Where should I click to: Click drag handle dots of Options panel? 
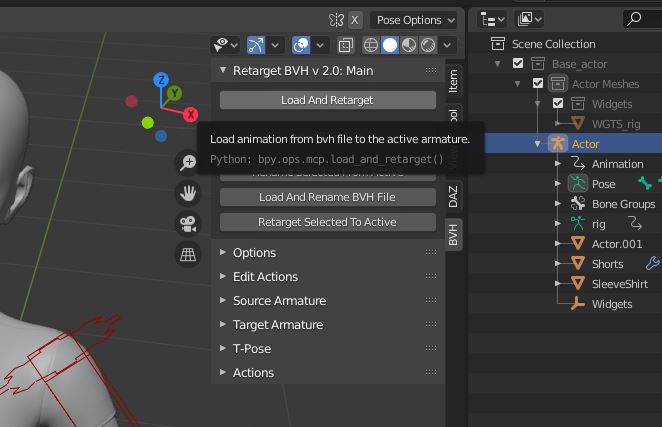coord(431,253)
